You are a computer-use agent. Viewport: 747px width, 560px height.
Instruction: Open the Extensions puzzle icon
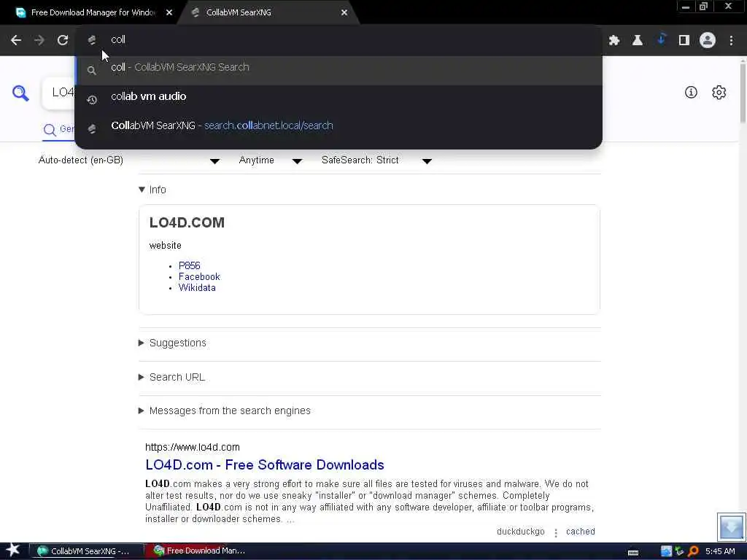[614, 41]
